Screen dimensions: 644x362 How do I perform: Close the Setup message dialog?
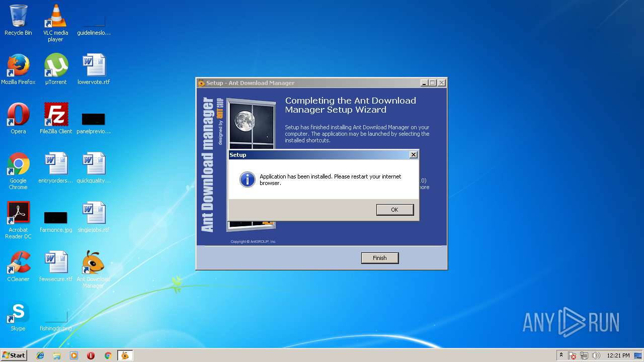[414, 155]
